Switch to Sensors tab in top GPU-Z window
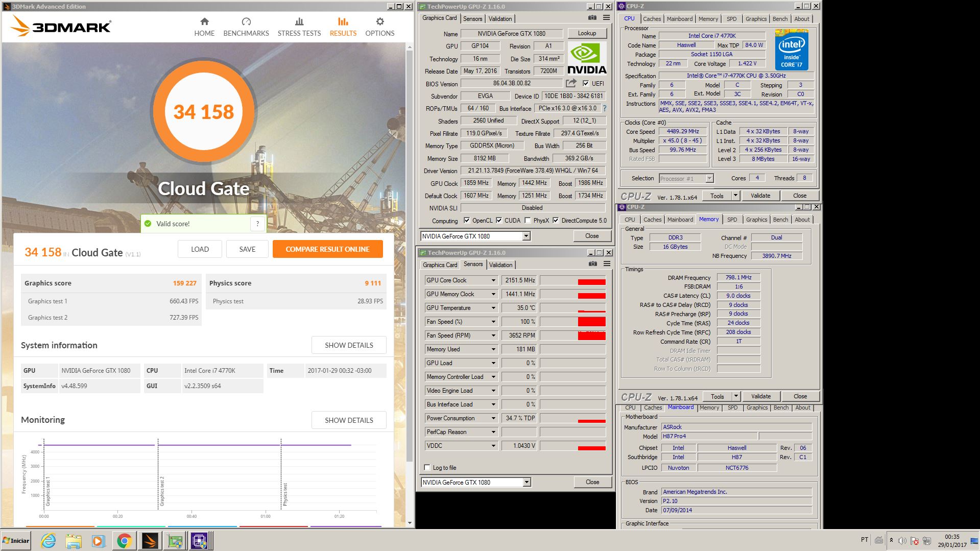 click(473, 19)
